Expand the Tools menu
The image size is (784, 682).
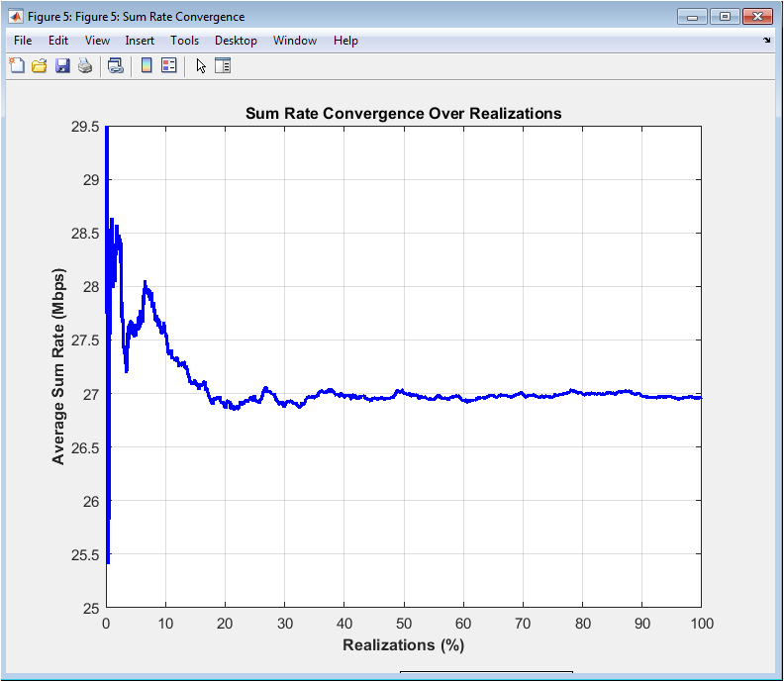[184, 41]
